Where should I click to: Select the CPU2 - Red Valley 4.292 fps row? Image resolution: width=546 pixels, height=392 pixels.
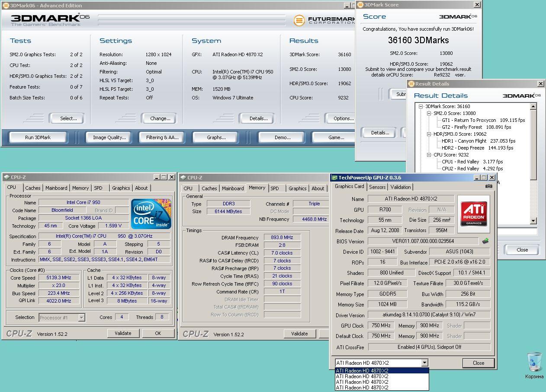pos(472,169)
